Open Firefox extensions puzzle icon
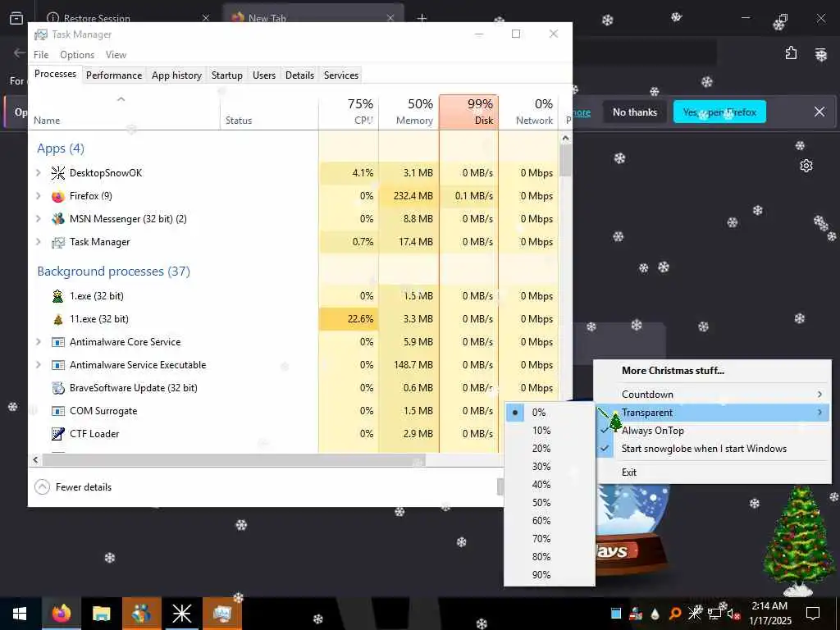The width and height of the screenshot is (840, 630). (x=791, y=53)
